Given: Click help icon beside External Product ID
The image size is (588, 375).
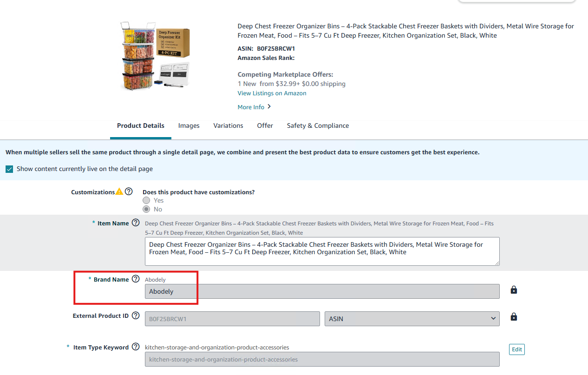Looking at the screenshot, I should (x=136, y=316).
